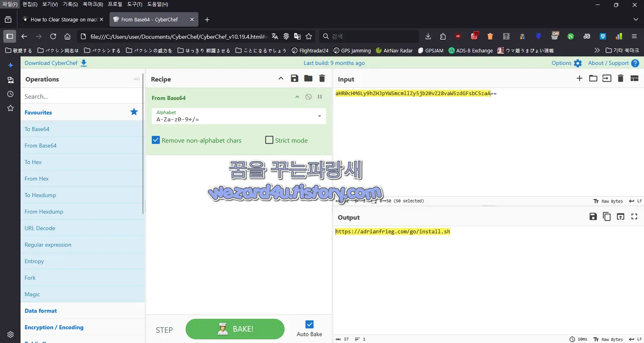644x343 pixels.
Task: Copy the output to clipboard
Action: [x=607, y=217]
